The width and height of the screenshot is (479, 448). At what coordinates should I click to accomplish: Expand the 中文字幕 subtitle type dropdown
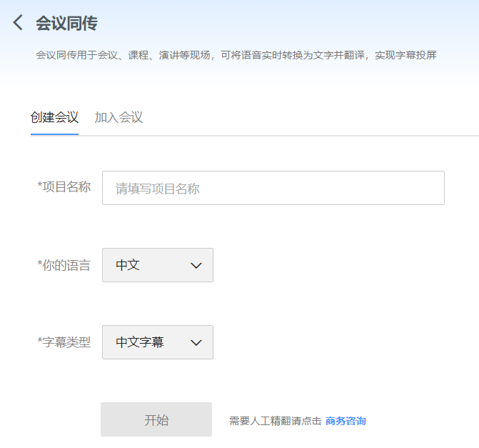(x=157, y=342)
